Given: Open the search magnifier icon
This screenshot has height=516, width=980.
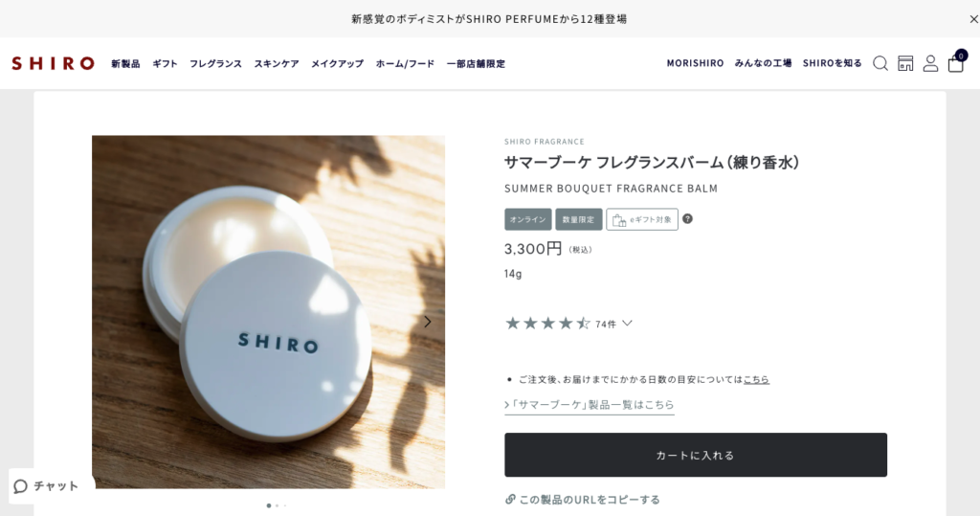Looking at the screenshot, I should click(880, 63).
